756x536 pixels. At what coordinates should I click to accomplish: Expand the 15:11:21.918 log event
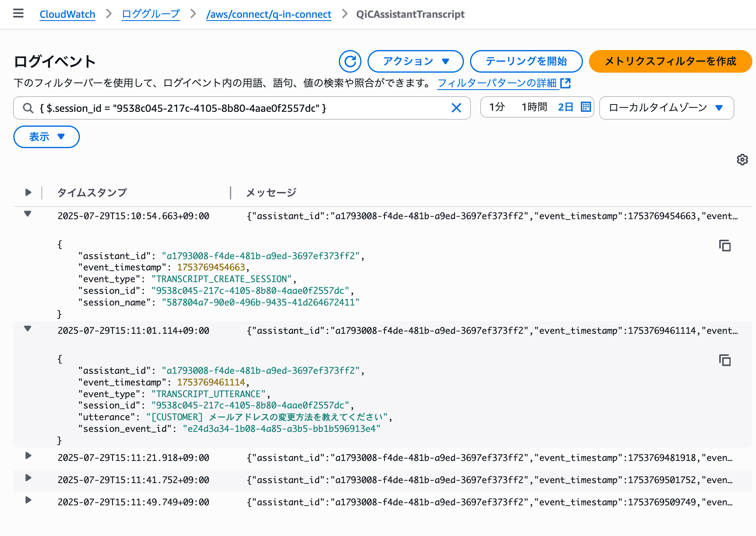pyautogui.click(x=28, y=456)
